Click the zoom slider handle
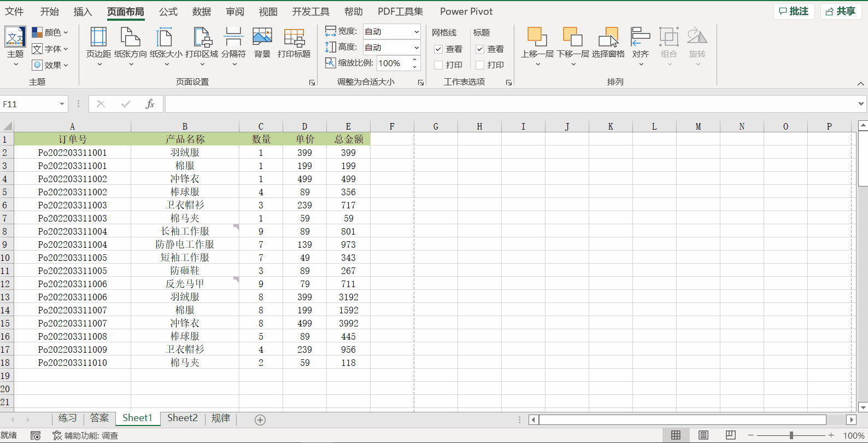This screenshot has width=868, height=443. click(791, 435)
